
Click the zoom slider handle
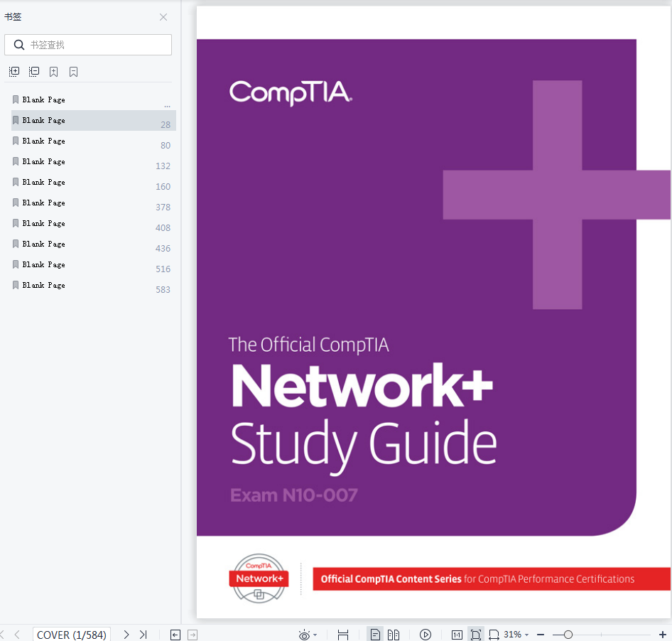pyautogui.click(x=568, y=635)
